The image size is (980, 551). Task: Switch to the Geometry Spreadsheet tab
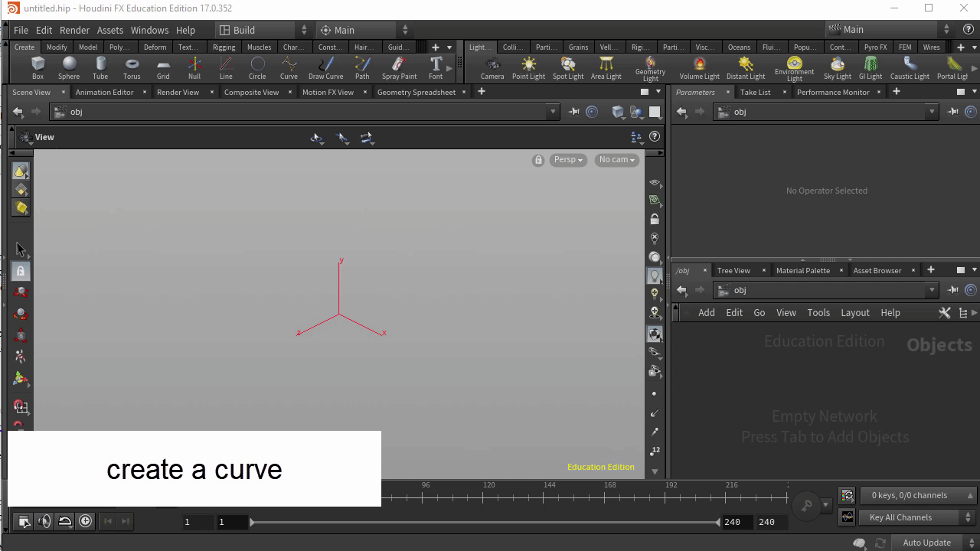[416, 92]
